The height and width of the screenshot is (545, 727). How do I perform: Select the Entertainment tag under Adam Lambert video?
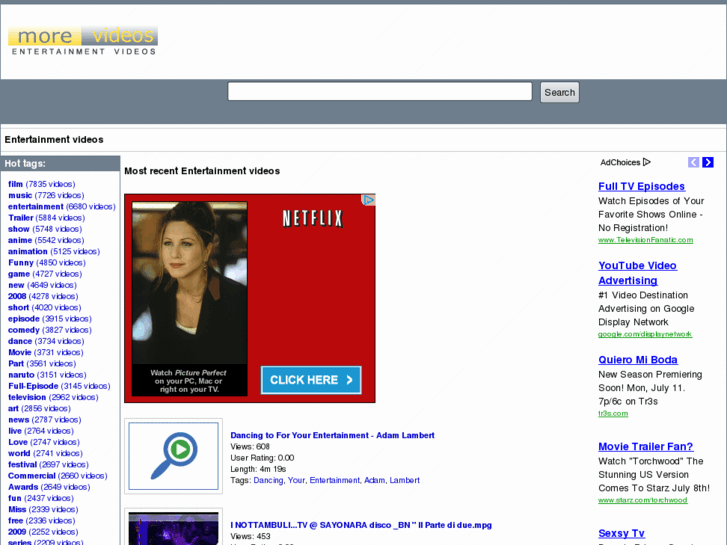coord(334,480)
